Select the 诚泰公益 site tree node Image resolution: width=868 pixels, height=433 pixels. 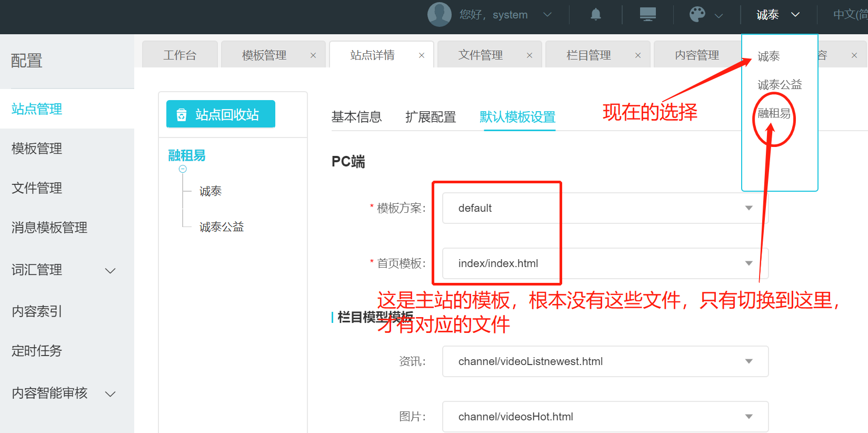point(222,227)
